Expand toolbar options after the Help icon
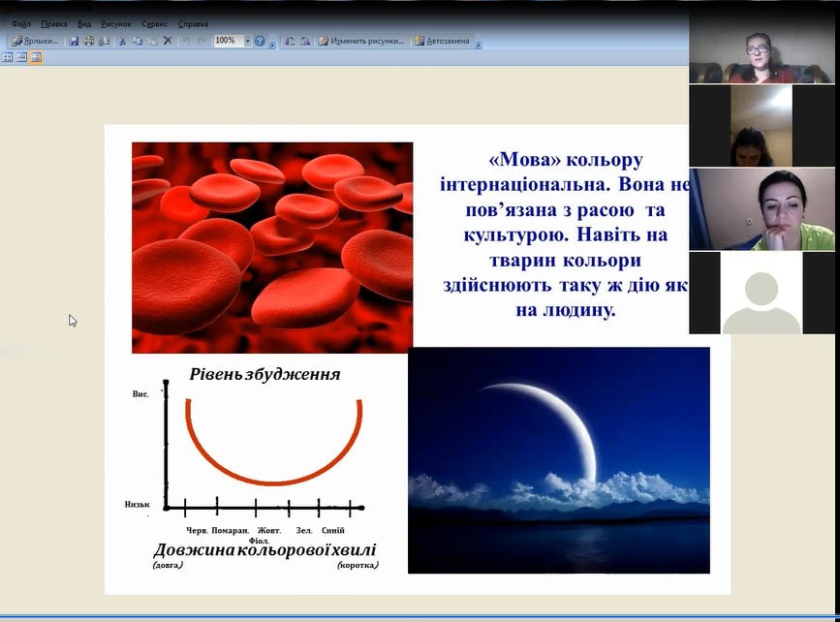Screen dimensions: 840x622 tap(272, 44)
